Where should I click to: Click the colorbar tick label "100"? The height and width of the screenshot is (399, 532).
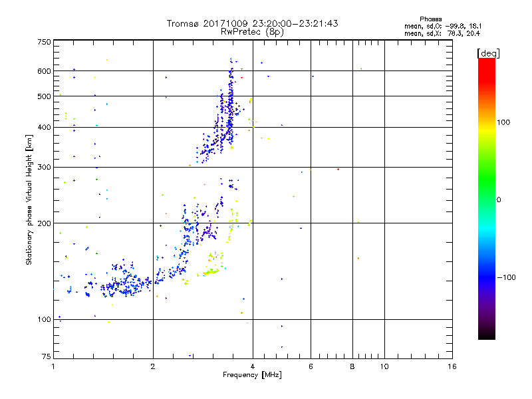(503, 122)
